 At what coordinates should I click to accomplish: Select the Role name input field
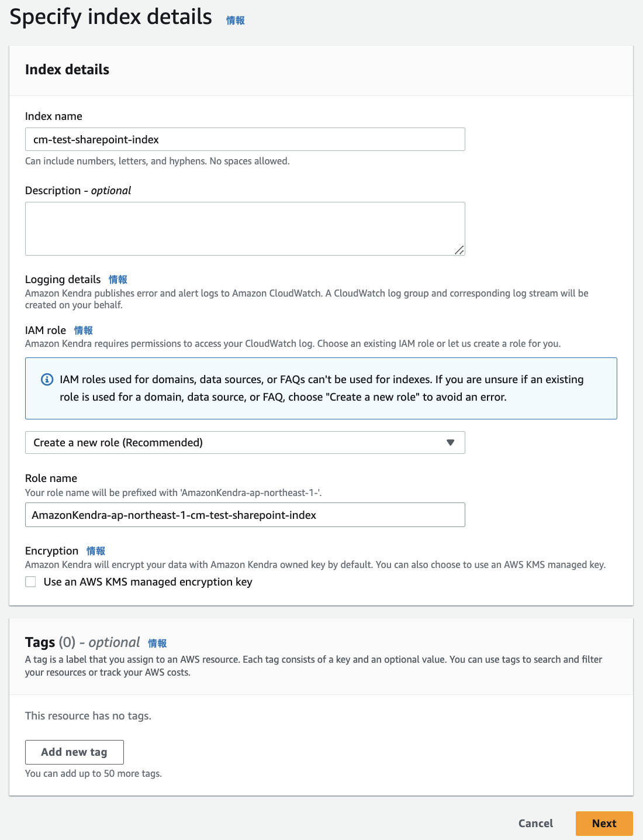(244, 515)
